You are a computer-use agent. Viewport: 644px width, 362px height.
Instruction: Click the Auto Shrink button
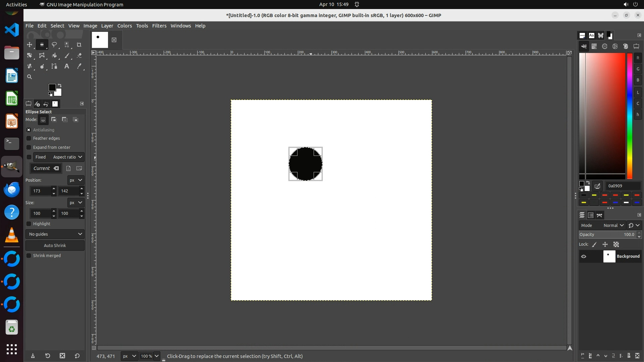(55, 246)
